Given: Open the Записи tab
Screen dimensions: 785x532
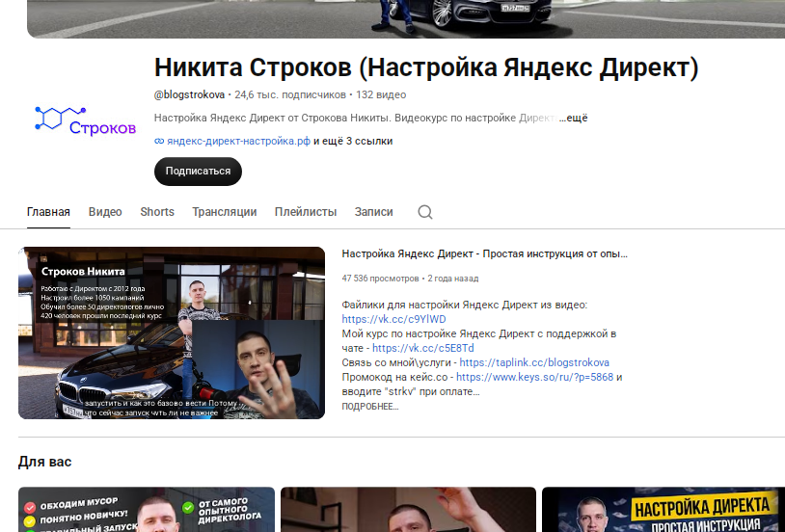Looking at the screenshot, I should tap(373, 212).
